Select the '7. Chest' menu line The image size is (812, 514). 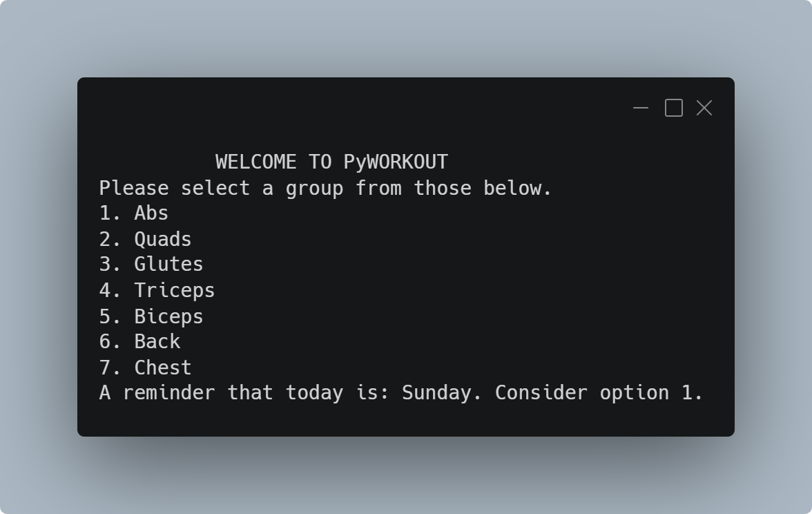click(x=145, y=368)
